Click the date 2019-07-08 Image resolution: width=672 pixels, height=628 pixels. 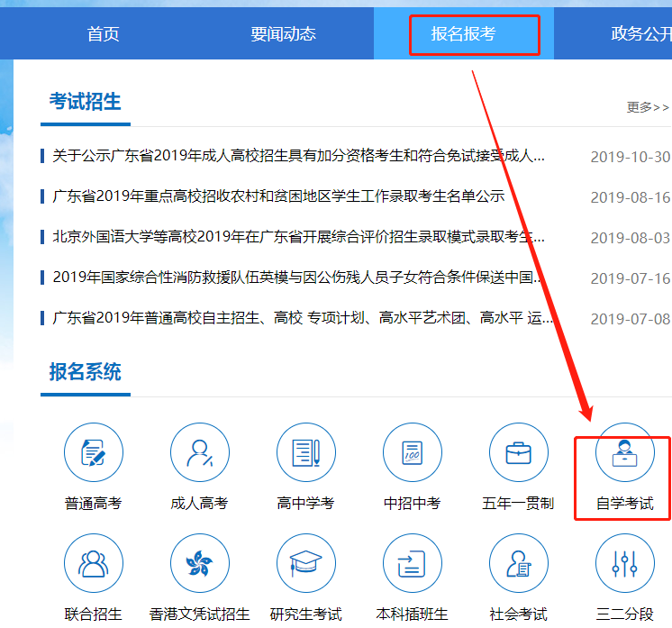631,319
